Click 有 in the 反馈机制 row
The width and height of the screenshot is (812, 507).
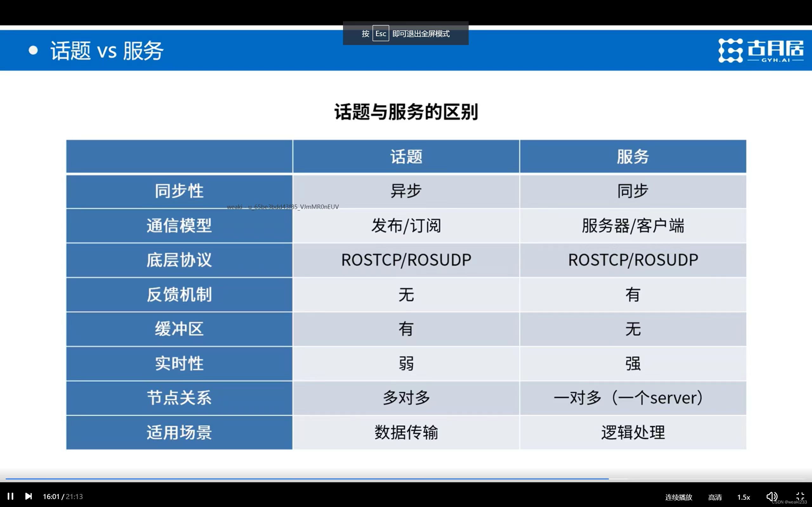[633, 295]
